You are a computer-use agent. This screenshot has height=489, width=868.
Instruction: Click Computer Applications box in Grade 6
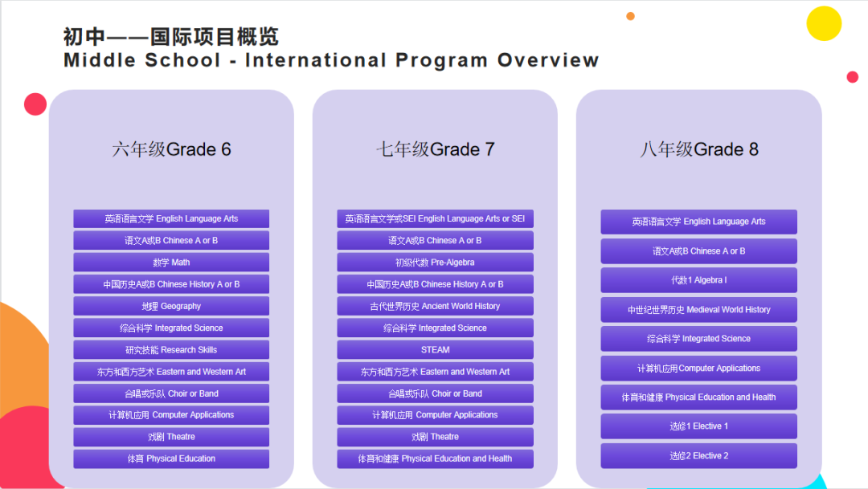pos(172,415)
